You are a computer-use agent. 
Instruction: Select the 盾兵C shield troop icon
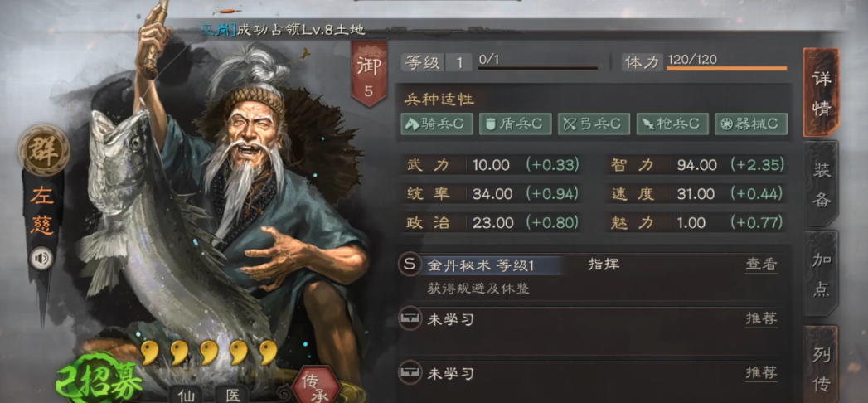click(516, 124)
